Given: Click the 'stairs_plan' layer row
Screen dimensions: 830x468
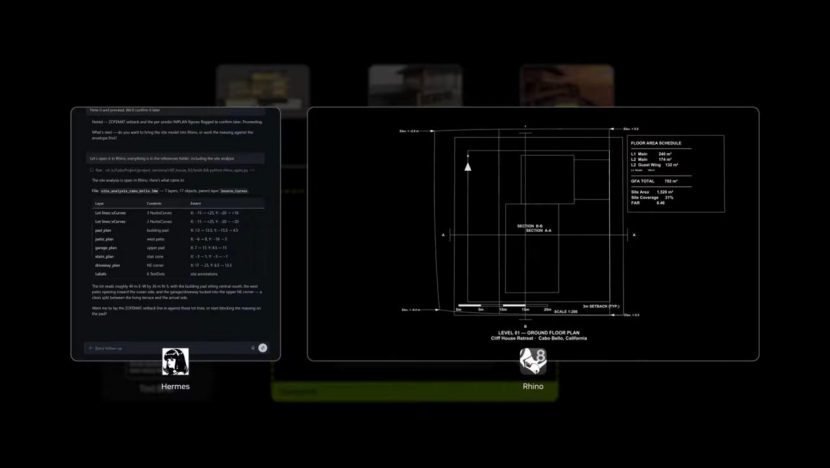Looking at the screenshot, I should click(x=178, y=257).
